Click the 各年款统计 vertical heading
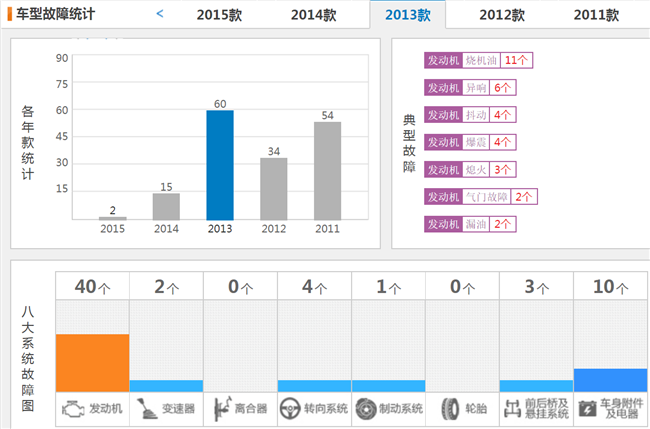Viewport: 650px width, 429px height. [28, 143]
